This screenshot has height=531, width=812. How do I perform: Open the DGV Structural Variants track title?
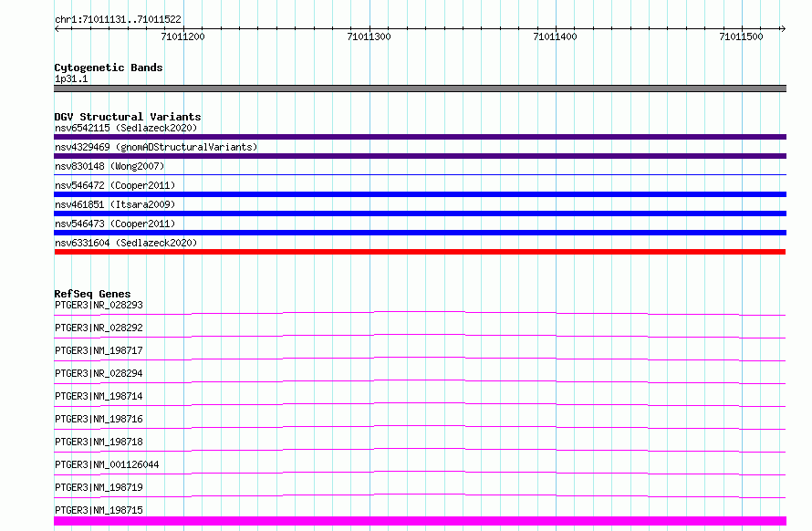pyautogui.click(x=128, y=117)
